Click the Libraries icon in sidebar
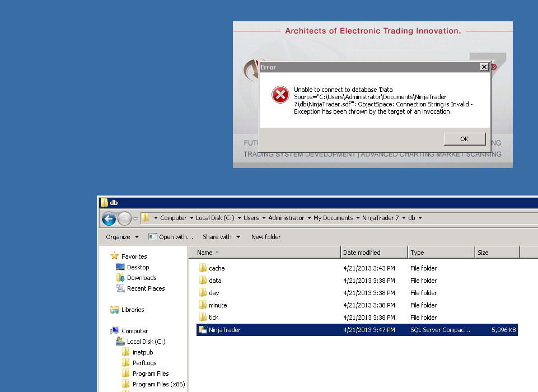 [115, 309]
